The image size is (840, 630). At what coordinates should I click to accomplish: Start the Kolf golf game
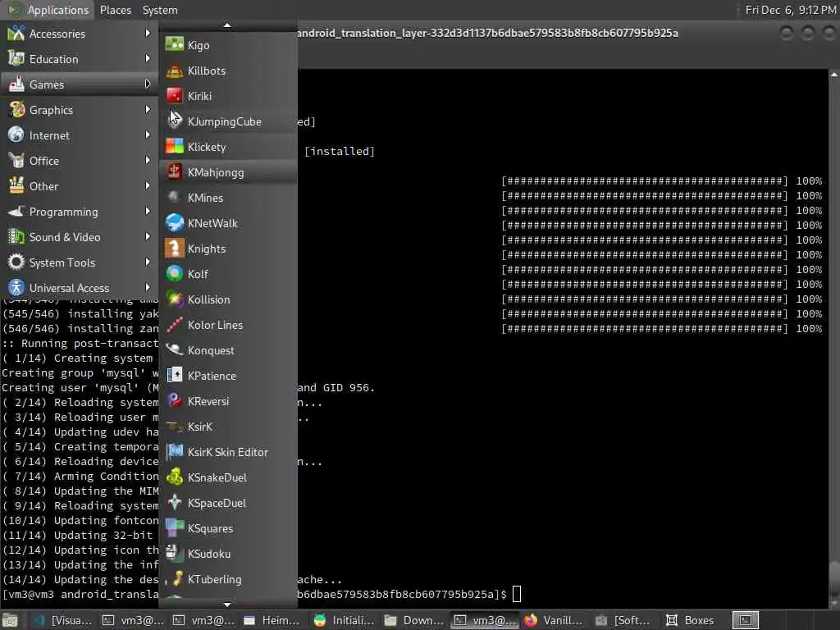(x=228, y=274)
